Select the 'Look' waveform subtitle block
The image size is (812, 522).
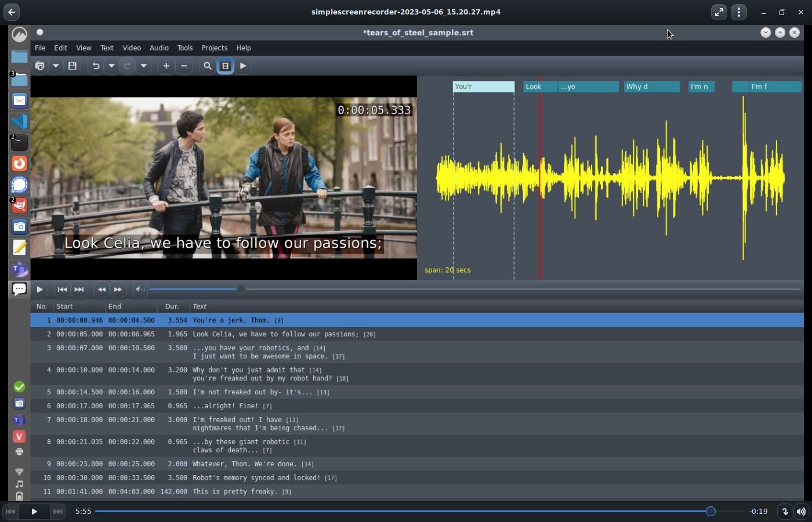click(541, 87)
